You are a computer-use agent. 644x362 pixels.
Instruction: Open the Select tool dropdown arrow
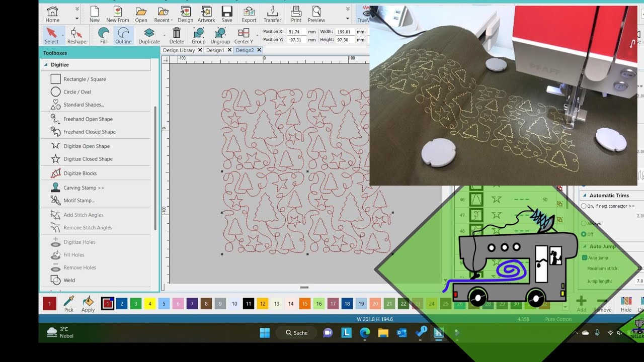[62, 36]
